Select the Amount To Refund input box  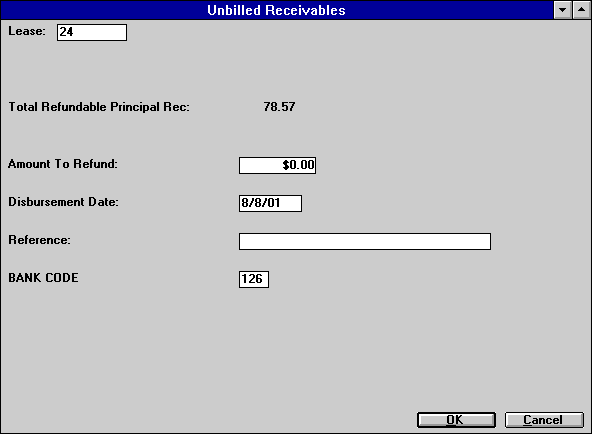[x=278, y=165]
